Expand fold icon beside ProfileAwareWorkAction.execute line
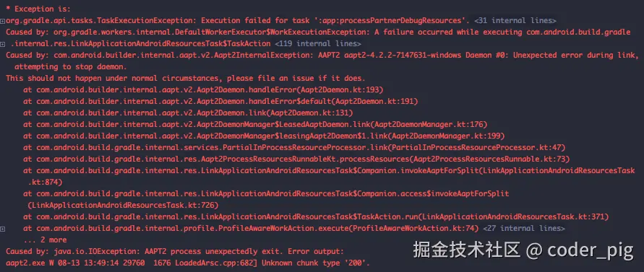 pos(2,229)
